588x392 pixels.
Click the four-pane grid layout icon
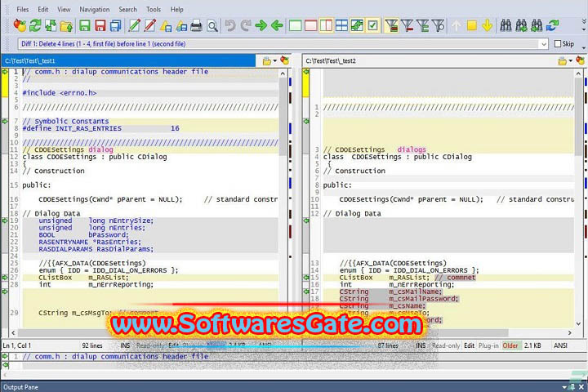[341, 25]
